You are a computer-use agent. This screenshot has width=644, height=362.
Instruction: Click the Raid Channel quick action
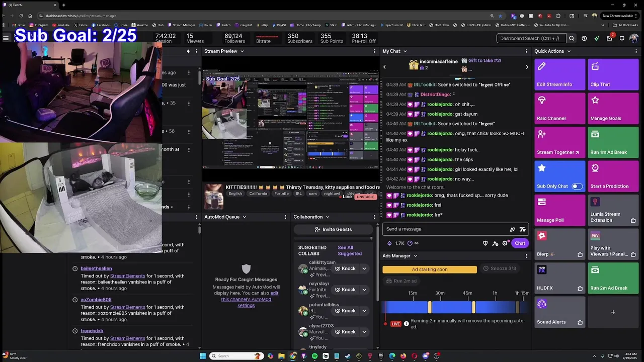(560, 109)
